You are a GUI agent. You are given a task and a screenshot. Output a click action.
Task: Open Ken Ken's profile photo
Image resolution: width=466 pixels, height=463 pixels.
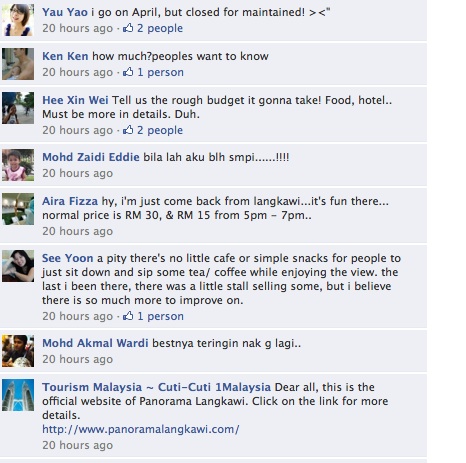[x=18, y=64]
